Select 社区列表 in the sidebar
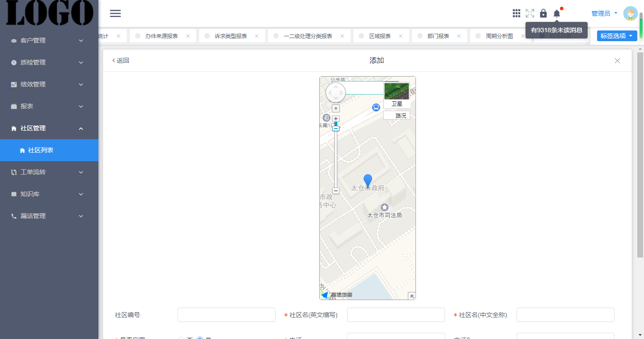This screenshot has width=644, height=339. tap(49, 150)
